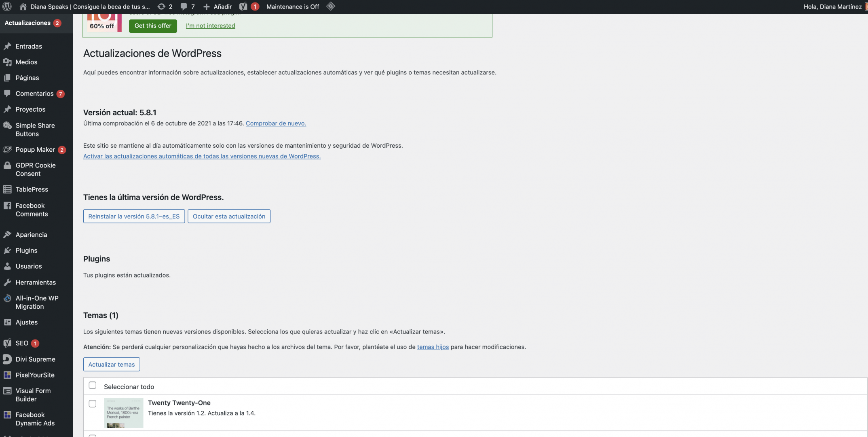Click the Twenty Twenty-One theme thumbnail
This screenshot has width=868, height=437.
click(x=123, y=413)
